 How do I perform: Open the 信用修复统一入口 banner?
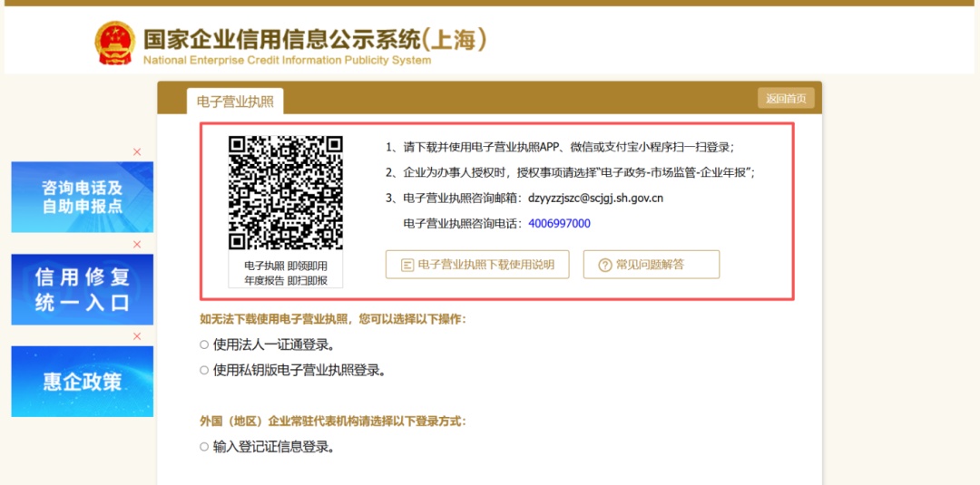82,289
